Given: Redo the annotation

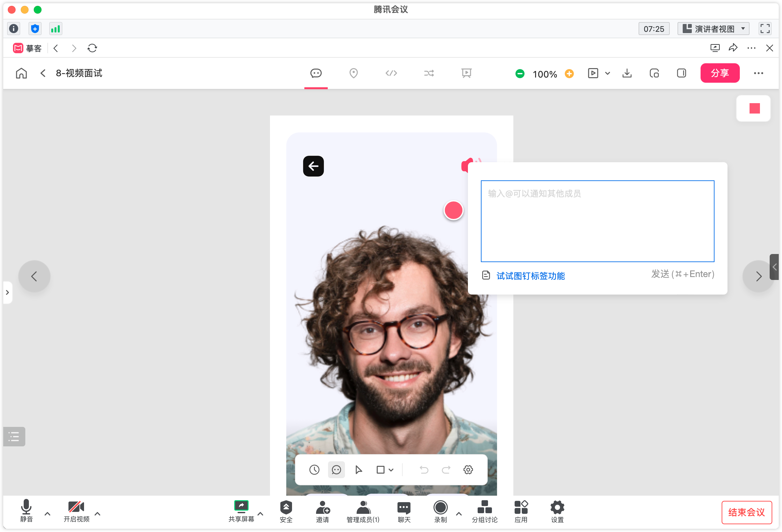Looking at the screenshot, I should 446,470.
